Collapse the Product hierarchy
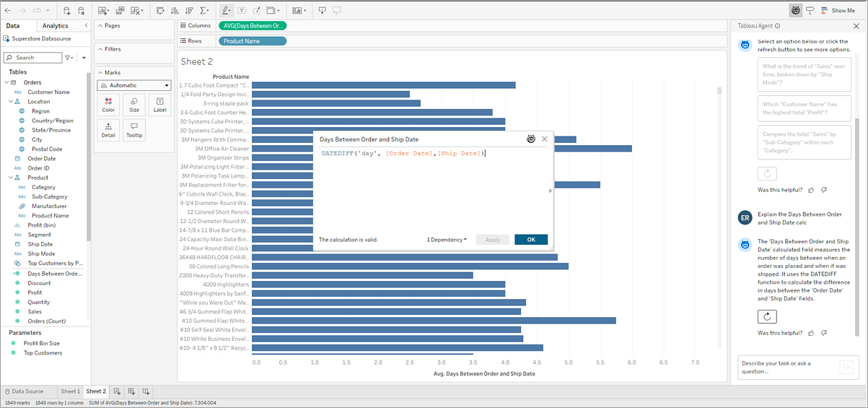This screenshot has height=408, width=868. [11, 178]
